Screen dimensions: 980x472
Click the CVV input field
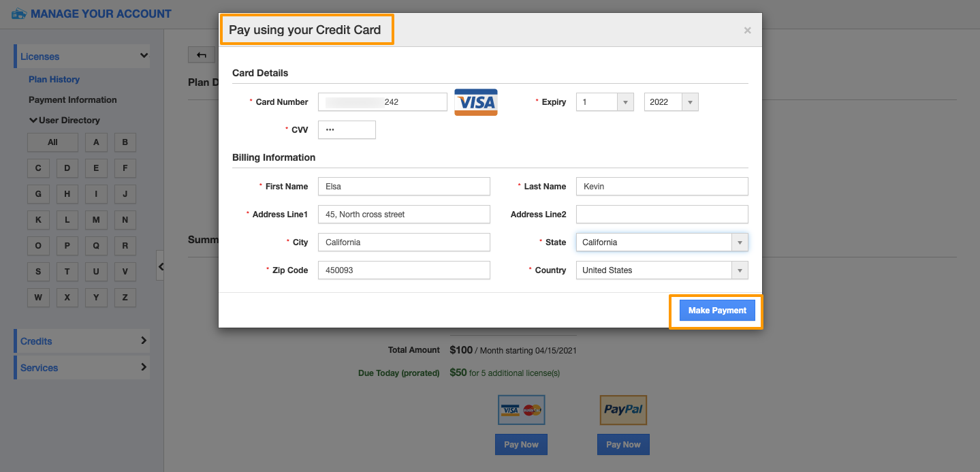pos(347,130)
